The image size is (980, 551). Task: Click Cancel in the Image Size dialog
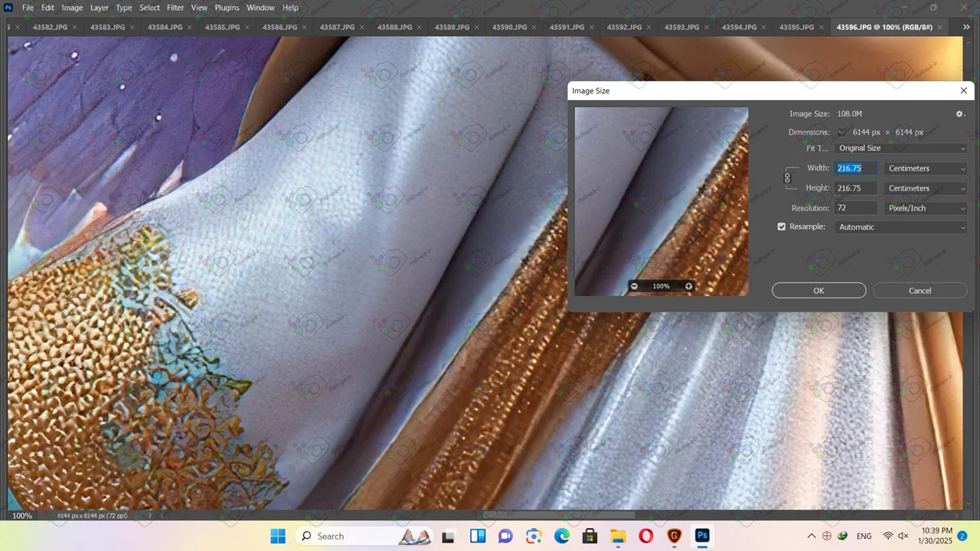point(920,291)
